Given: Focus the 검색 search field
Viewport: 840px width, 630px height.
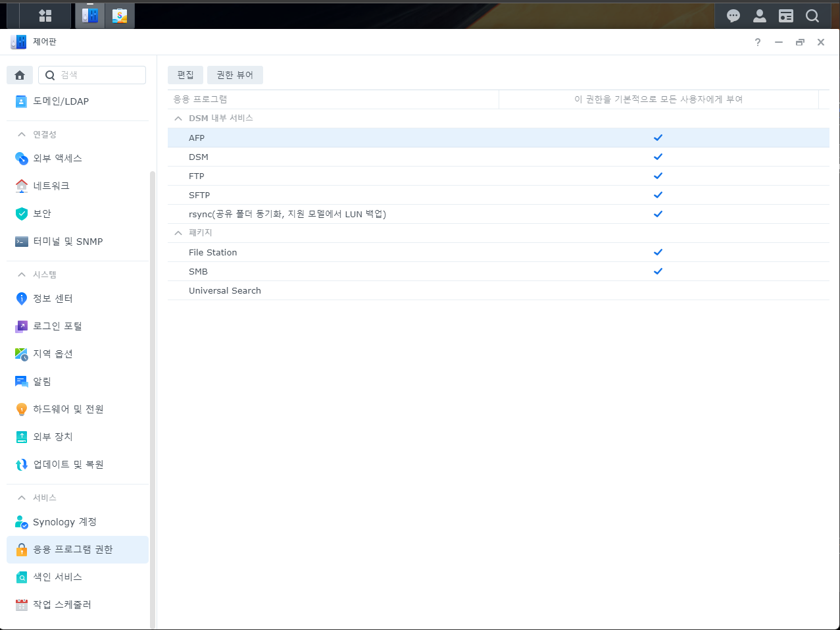Looking at the screenshot, I should click(x=92, y=75).
